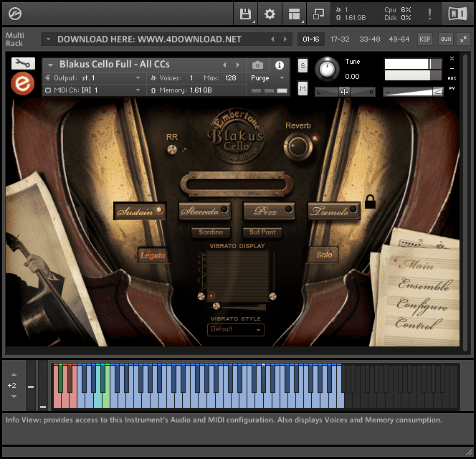Open the options gear settings
Image resolution: width=476 pixels, height=459 pixels.
point(270,14)
